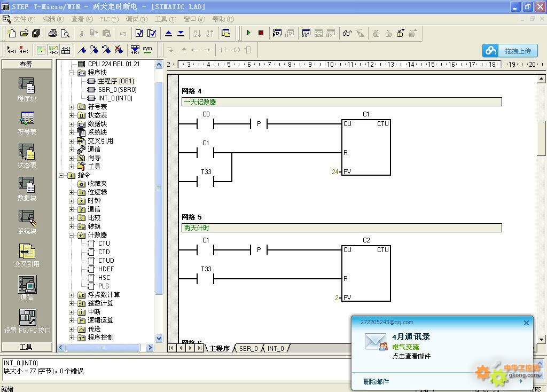The width and height of the screenshot is (547, 392).
Task: Open the 文件(F) menu
Action: tap(24, 19)
